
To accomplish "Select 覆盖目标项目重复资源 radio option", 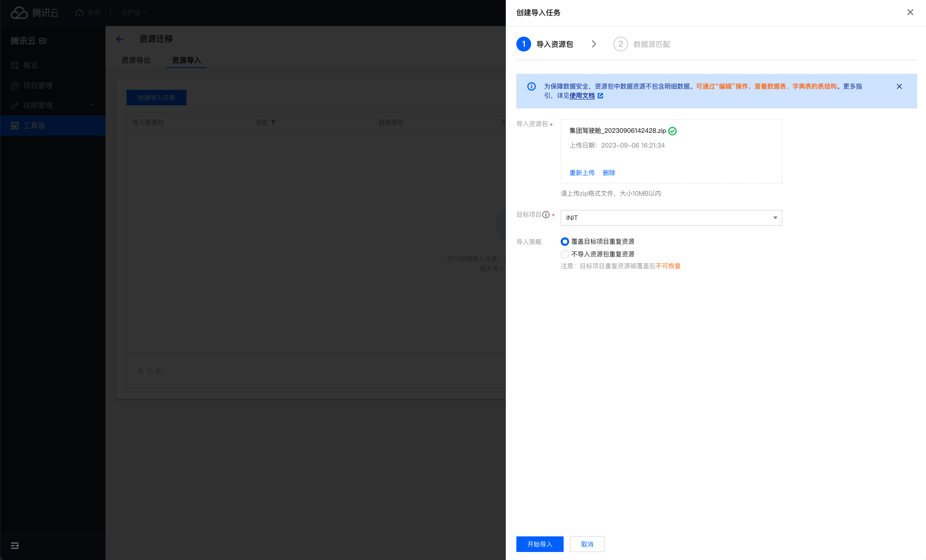I will coord(564,242).
